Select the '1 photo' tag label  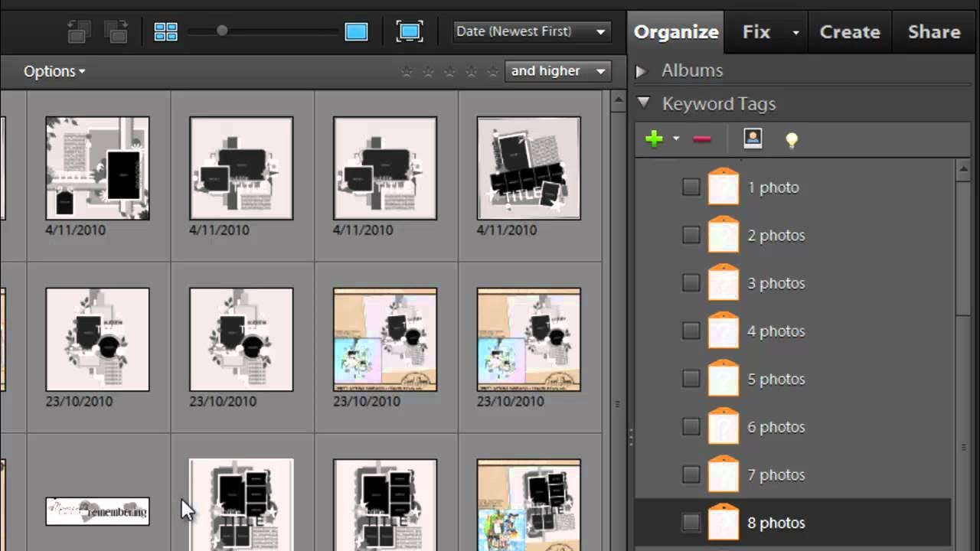(773, 187)
